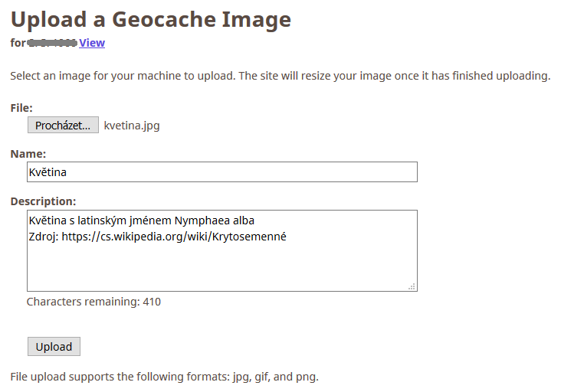
Task: Select the kvetina.jpg chosen filename text
Action: click(x=132, y=126)
